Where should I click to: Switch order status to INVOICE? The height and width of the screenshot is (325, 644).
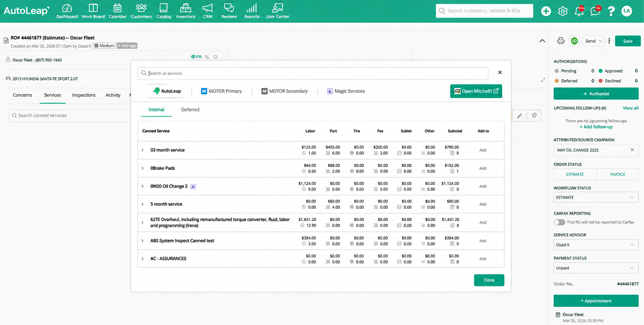click(618, 174)
